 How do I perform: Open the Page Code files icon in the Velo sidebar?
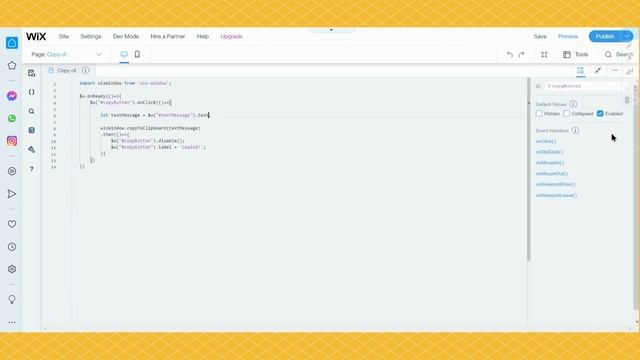point(32,73)
